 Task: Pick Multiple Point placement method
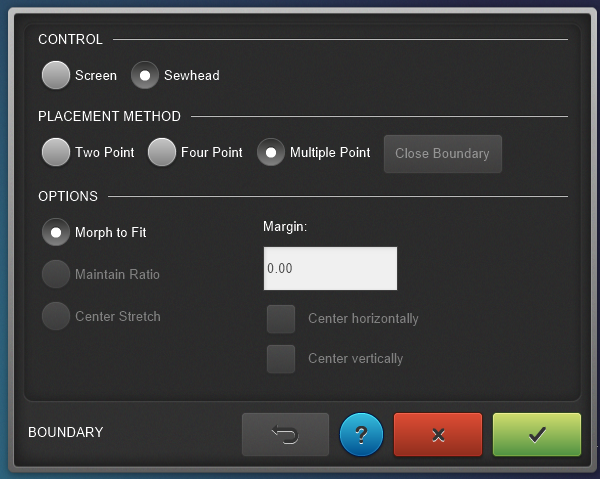[272, 153]
